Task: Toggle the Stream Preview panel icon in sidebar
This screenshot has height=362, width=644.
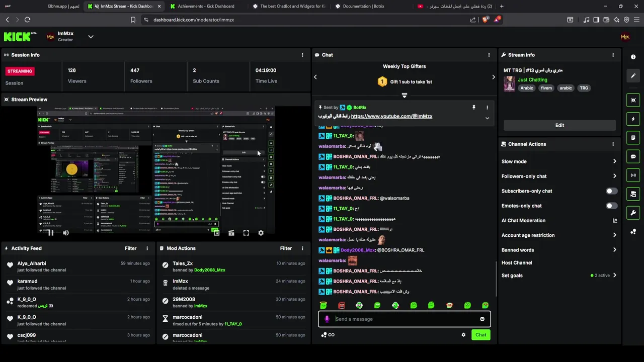Action: (x=633, y=100)
